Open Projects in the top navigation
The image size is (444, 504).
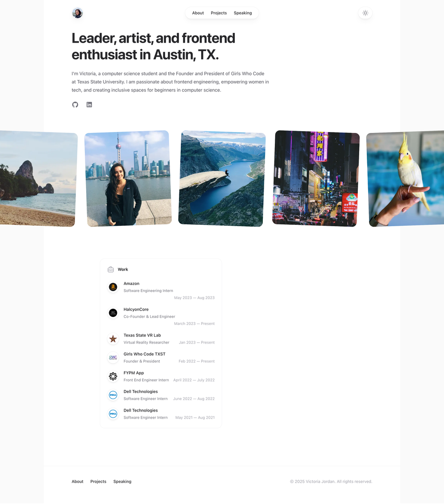(x=218, y=13)
